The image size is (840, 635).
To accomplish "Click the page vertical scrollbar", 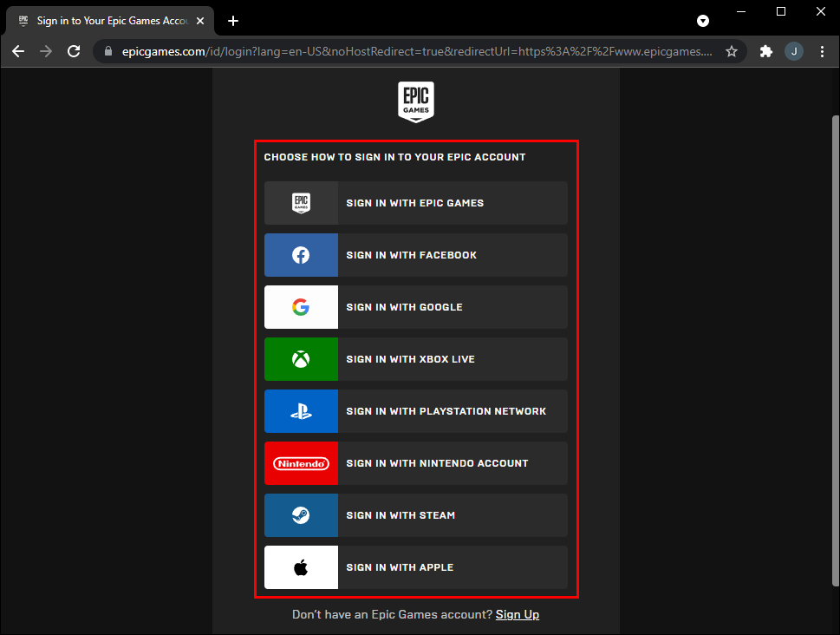I will pyautogui.click(x=835, y=350).
